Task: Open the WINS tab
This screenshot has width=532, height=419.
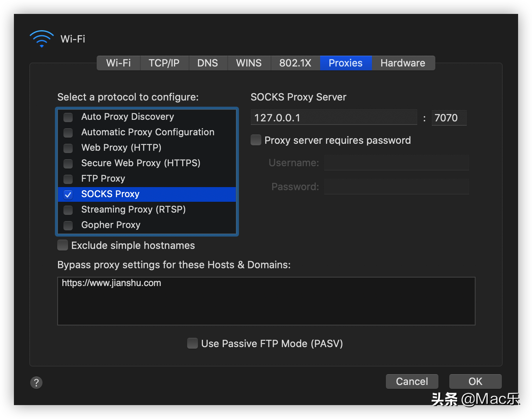Action: 249,63
